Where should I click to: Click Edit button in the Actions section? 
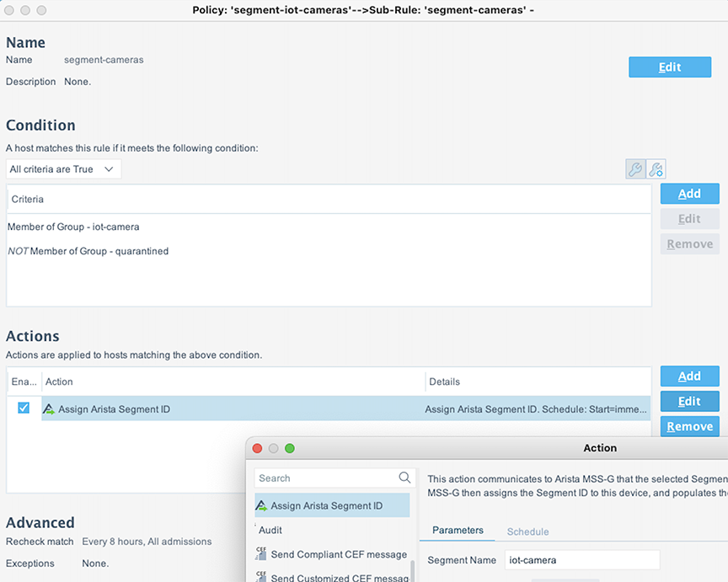[690, 401]
